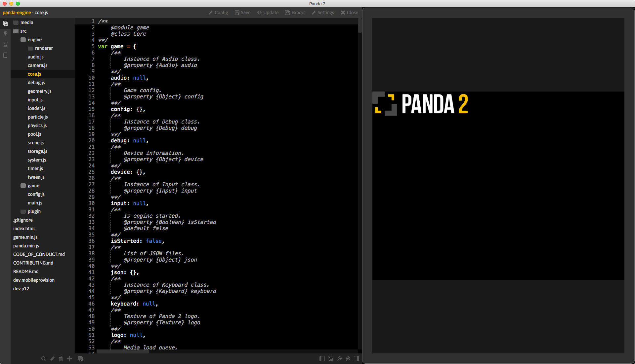Open CONTRIBUTING.md in the file tree
Image resolution: width=635 pixels, height=364 pixels.
coord(33,263)
